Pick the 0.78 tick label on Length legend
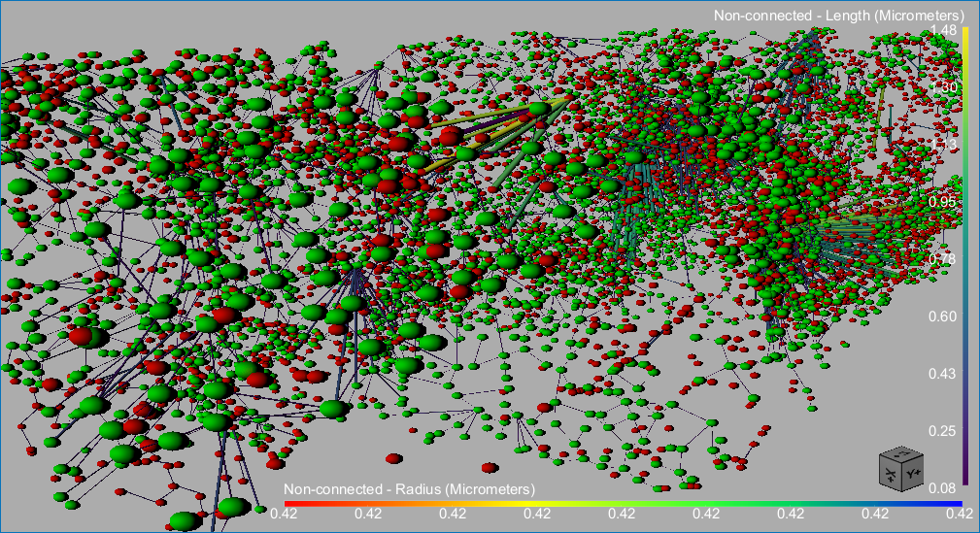Screen dimensions: 980x533 pyautogui.click(x=943, y=259)
